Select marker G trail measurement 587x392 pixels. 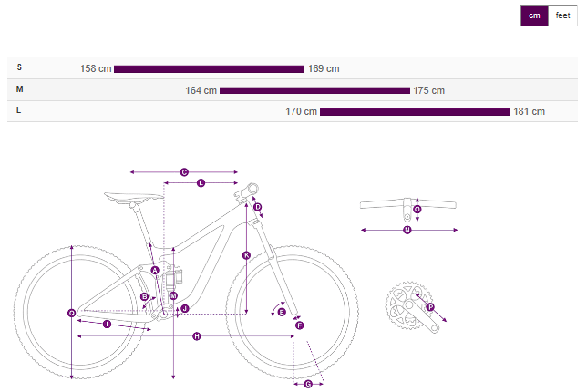click(x=307, y=384)
